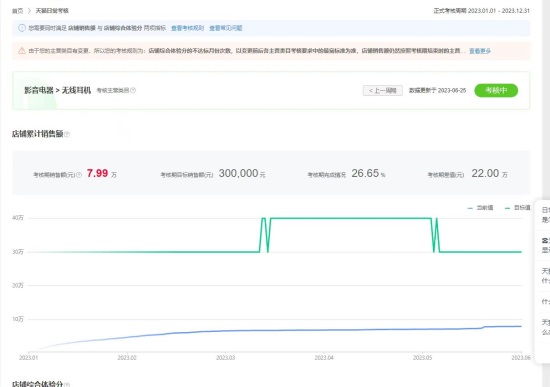
Task: Select 天猫日常考核 breadcrumb item
Action: point(52,11)
